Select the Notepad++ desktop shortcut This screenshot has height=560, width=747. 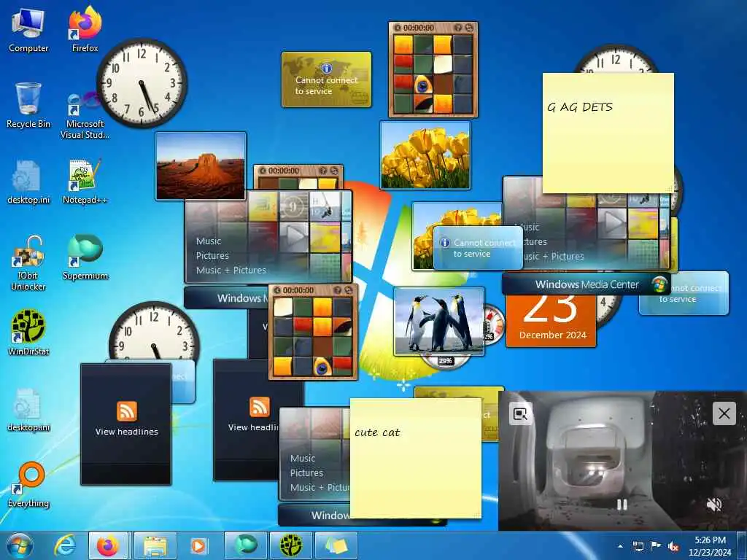pyautogui.click(x=85, y=182)
